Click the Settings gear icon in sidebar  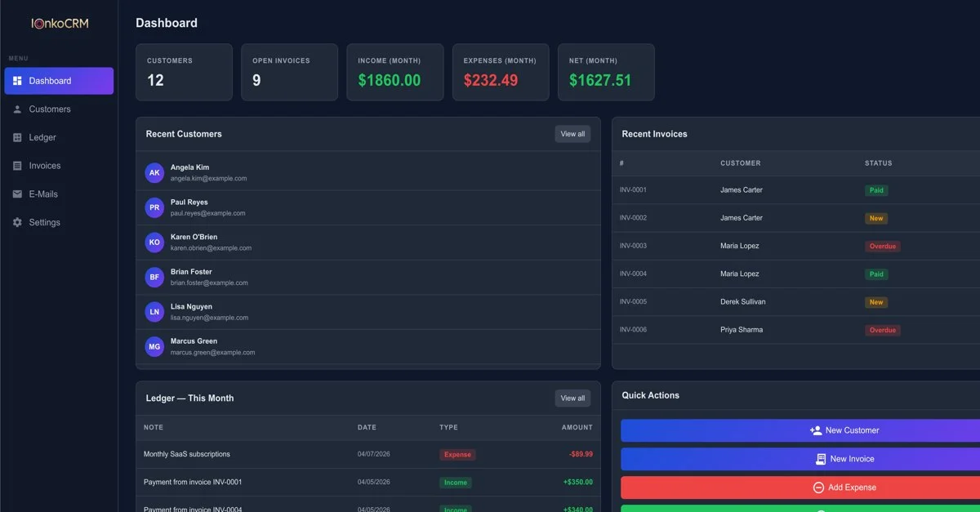pos(17,222)
